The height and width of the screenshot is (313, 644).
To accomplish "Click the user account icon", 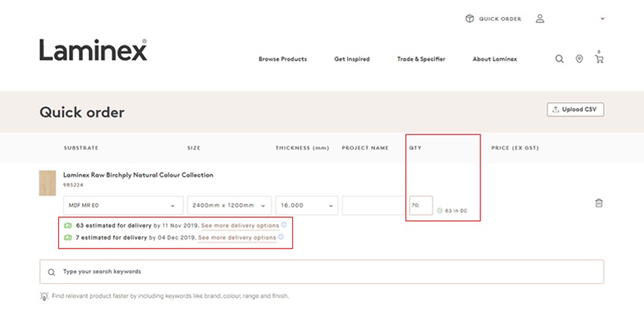I will pos(540,18).
